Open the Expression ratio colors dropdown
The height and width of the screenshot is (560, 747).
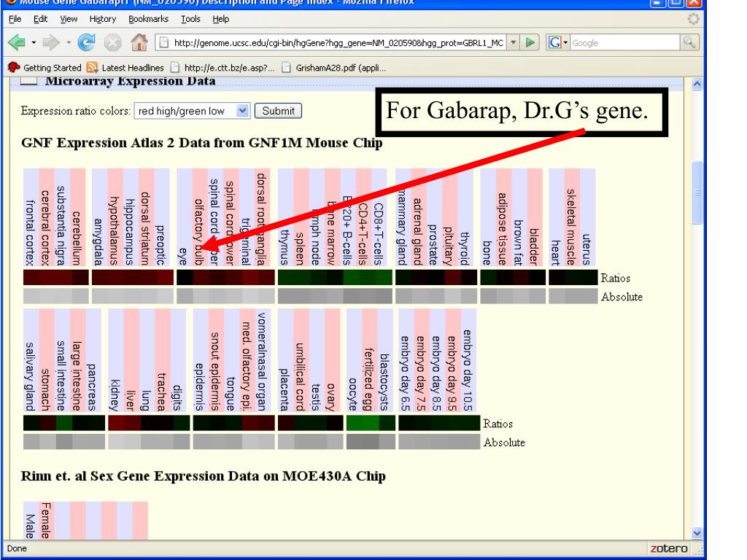[x=192, y=111]
